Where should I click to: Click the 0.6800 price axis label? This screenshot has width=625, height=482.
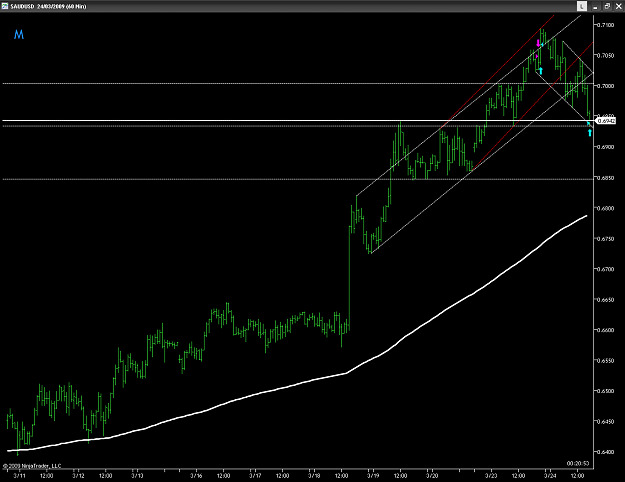click(606, 208)
